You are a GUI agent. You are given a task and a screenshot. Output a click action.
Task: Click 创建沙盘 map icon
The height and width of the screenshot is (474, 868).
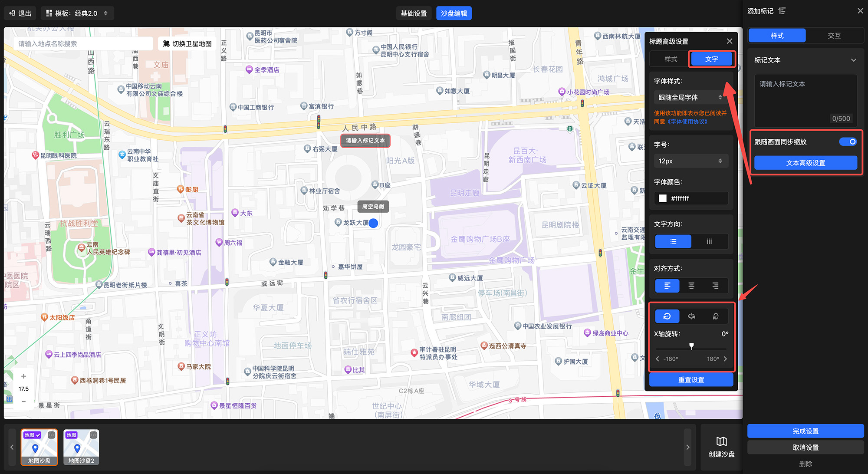click(x=721, y=441)
